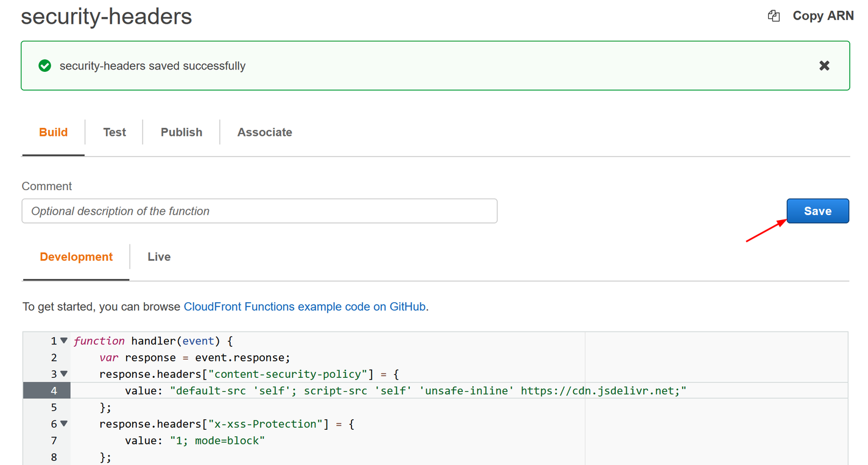Collapse the x-xss-Protection block on line 6

[63, 423]
